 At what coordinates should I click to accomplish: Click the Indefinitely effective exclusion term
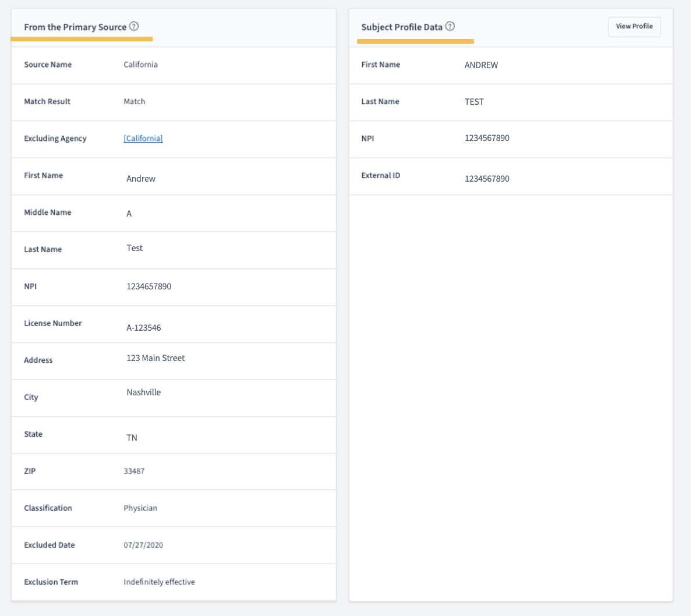(x=159, y=582)
